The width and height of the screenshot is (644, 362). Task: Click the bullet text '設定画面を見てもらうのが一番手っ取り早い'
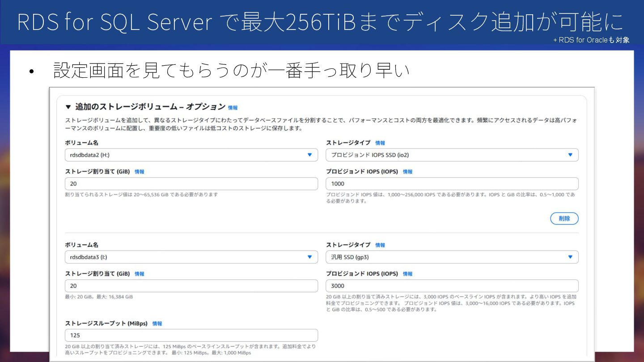[x=231, y=71]
